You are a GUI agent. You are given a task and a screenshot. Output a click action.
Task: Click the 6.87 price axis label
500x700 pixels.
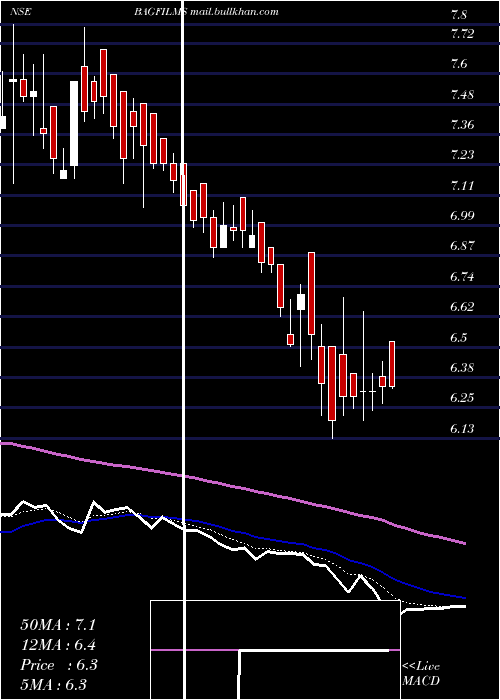click(462, 246)
